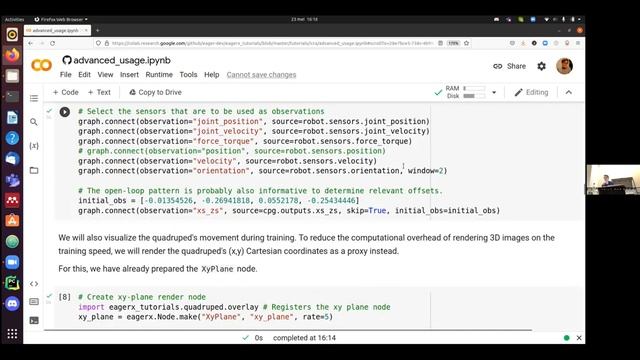
Task: Add a new Code cell
Action: click(x=65, y=93)
